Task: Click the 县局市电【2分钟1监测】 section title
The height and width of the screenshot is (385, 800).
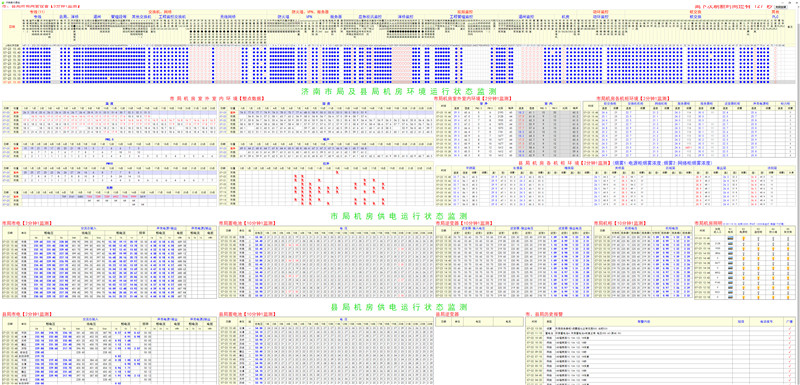Action: tap(28, 314)
